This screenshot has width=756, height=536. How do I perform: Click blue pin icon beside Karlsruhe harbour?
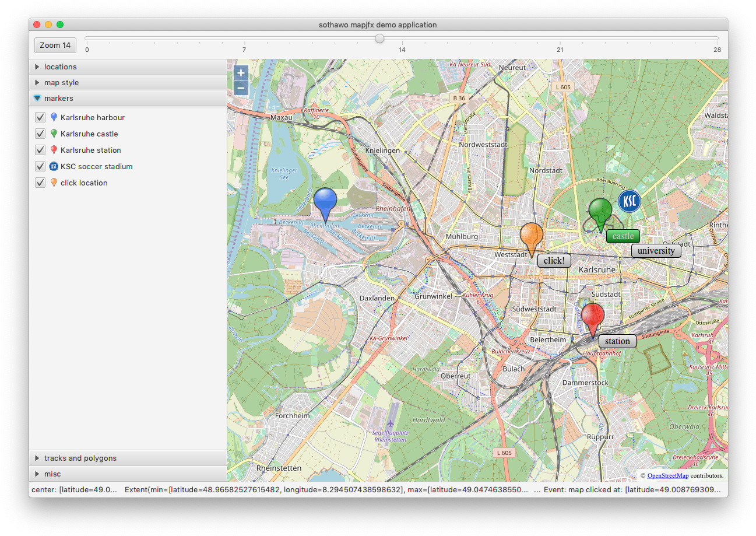pyautogui.click(x=54, y=117)
